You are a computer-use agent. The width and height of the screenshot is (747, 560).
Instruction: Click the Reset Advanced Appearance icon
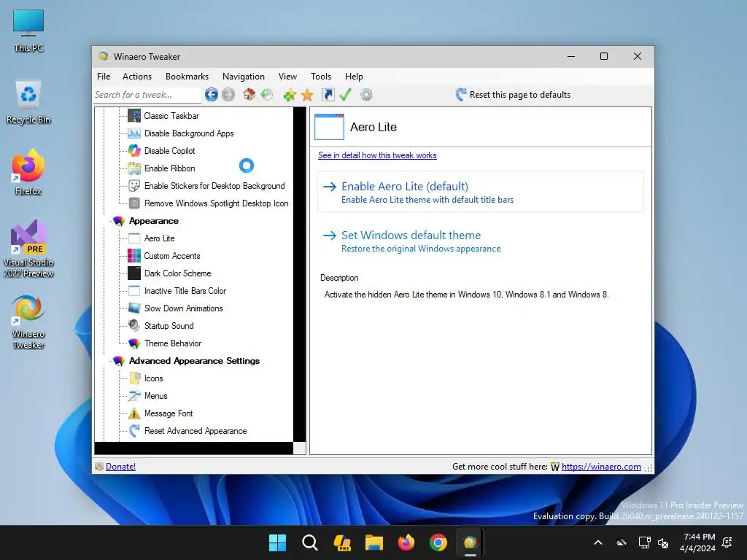(x=134, y=431)
